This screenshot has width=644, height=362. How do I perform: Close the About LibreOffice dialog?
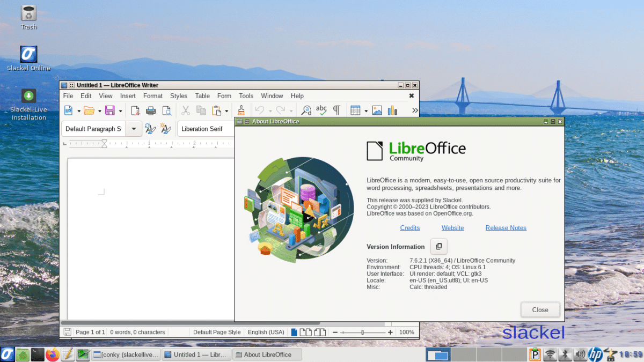coord(540,309)
